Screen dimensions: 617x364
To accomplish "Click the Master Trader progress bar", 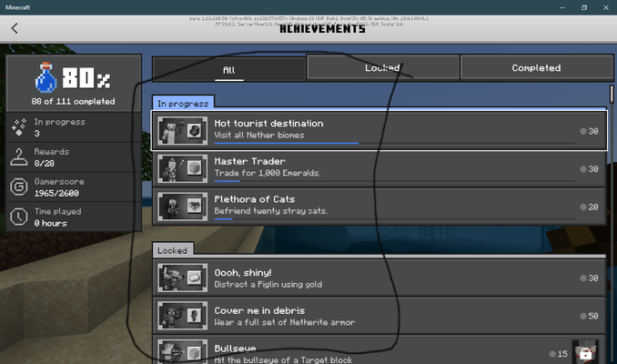I will (x=394, y=181).
